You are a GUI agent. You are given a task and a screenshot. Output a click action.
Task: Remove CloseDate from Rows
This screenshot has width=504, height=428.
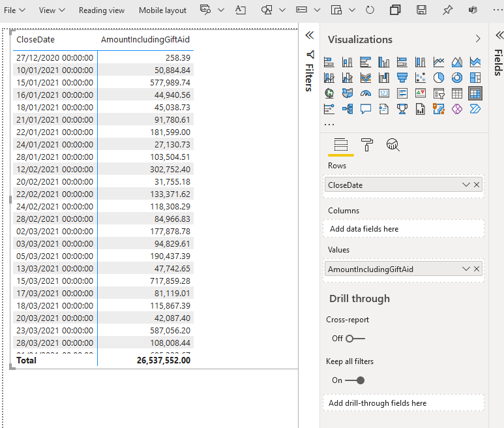point(477,185)
